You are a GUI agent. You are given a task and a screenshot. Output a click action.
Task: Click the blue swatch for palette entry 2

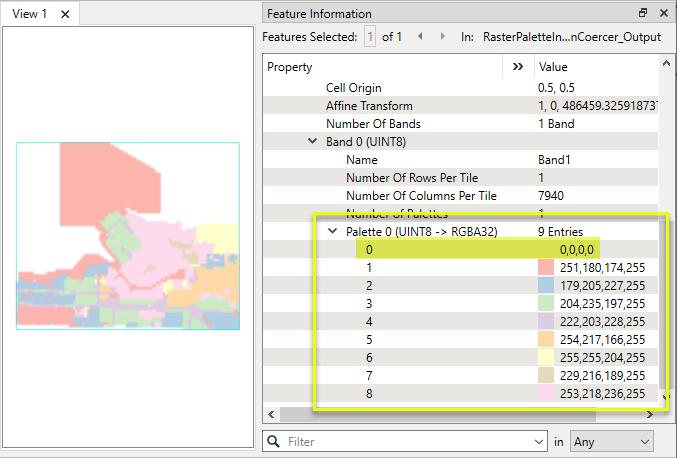[x=546, y=286]
